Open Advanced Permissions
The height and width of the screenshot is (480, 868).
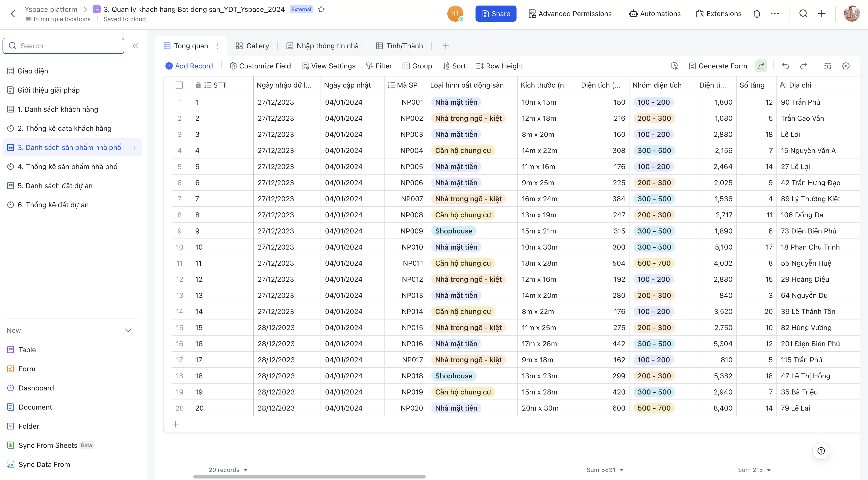click(570, 14)
